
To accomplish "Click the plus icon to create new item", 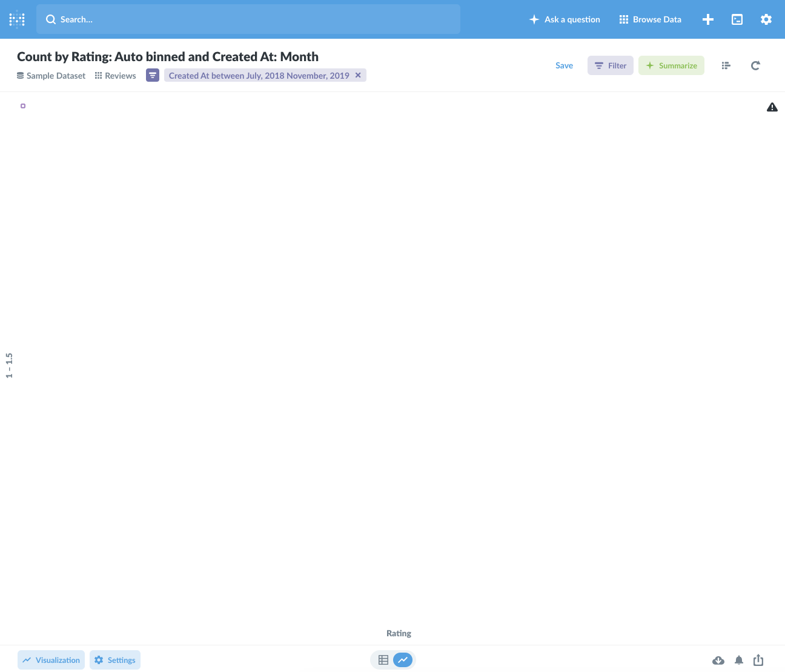I will [x=707, y=19].
